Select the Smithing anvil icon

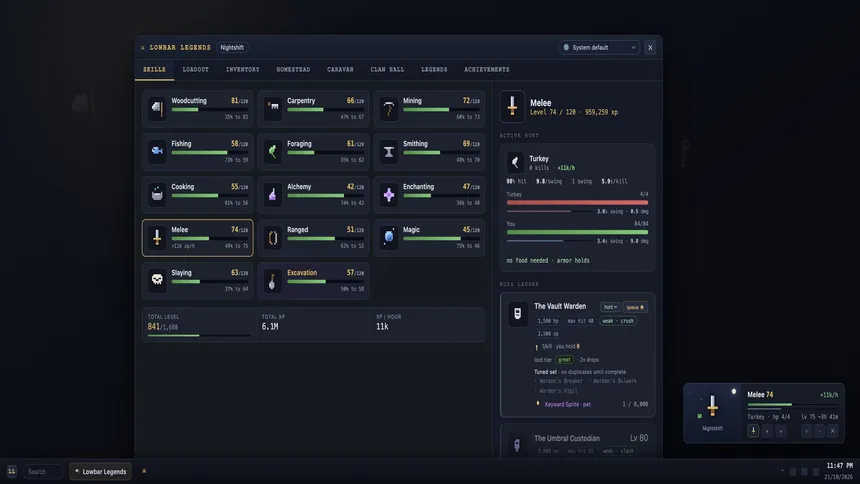pyautogui.click(x=389, y=151)
